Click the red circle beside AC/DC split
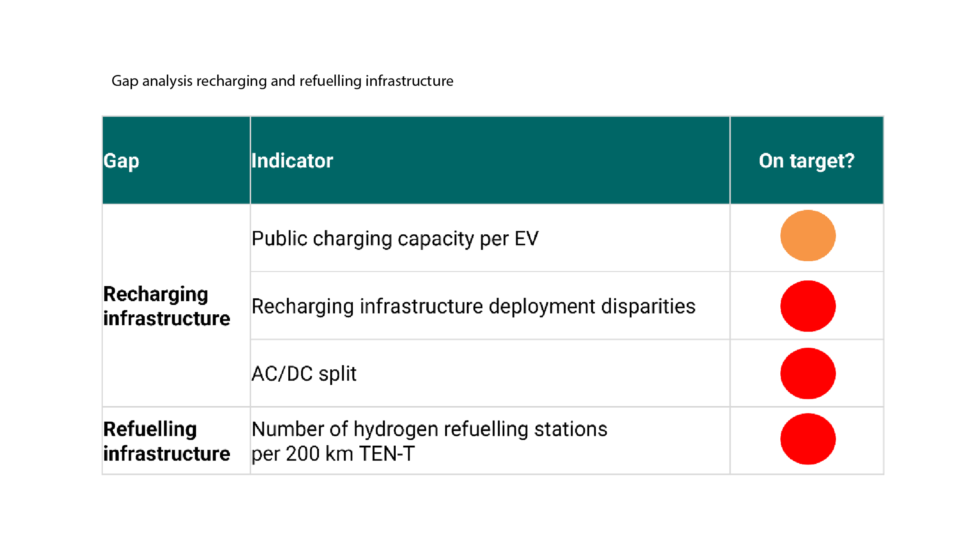This screenshot has width=980, height=551. 808,373
